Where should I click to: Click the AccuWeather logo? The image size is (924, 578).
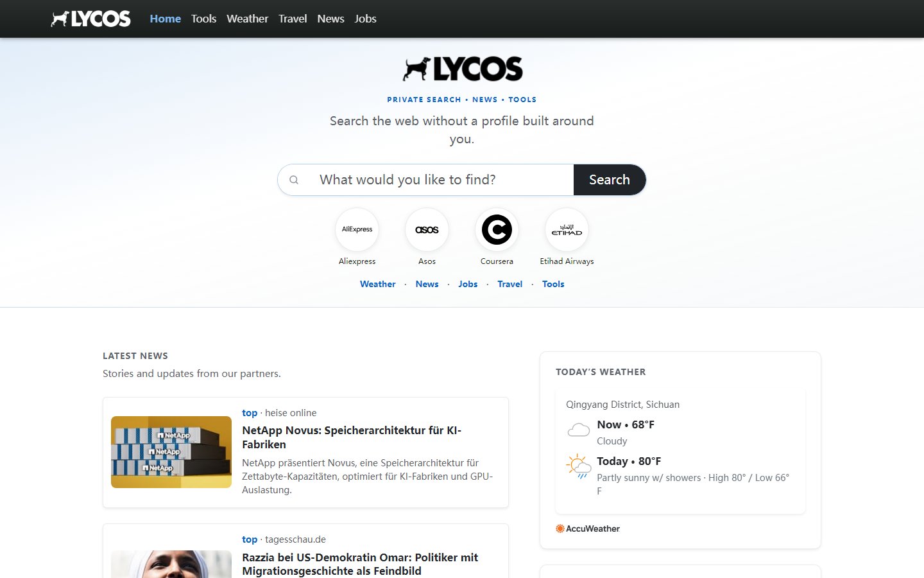click(588, 529)
